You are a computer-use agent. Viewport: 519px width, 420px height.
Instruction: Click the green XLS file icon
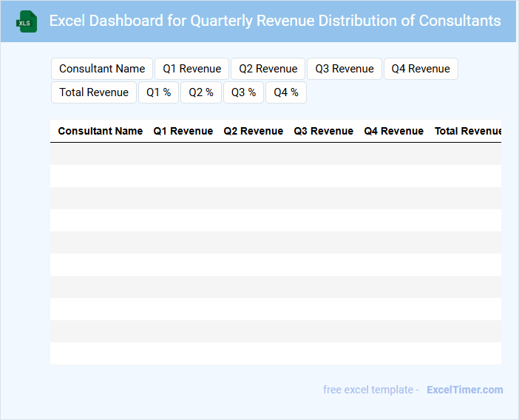pos(27,21)
